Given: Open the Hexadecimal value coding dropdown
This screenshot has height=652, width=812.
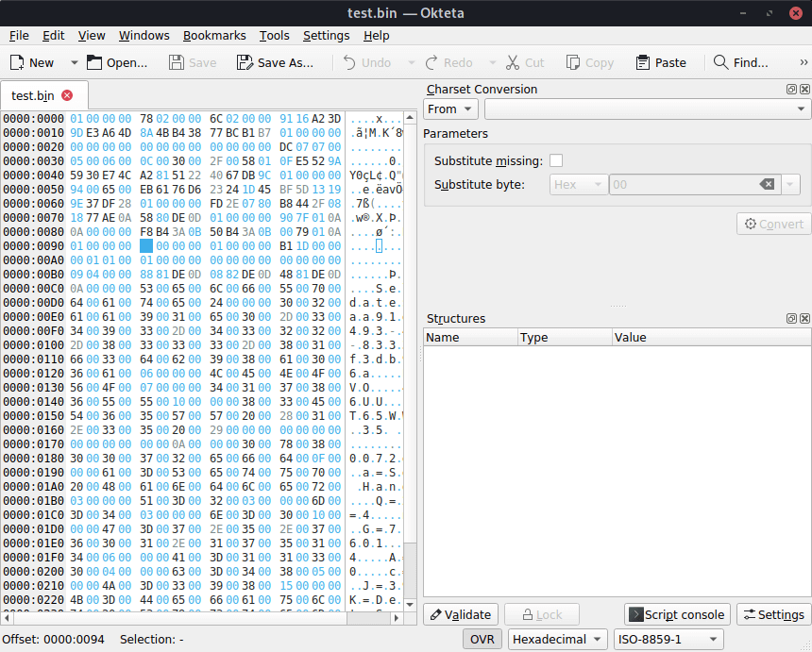Looking at the screenshot, I should [x=557, y=639].
